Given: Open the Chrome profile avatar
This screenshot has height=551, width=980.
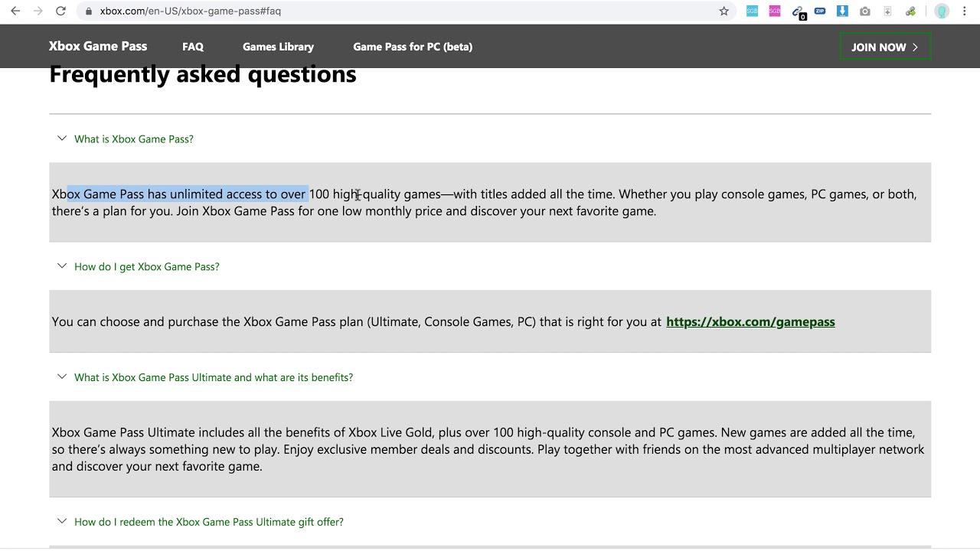Looking at the screenshot, I should [942, 11].
